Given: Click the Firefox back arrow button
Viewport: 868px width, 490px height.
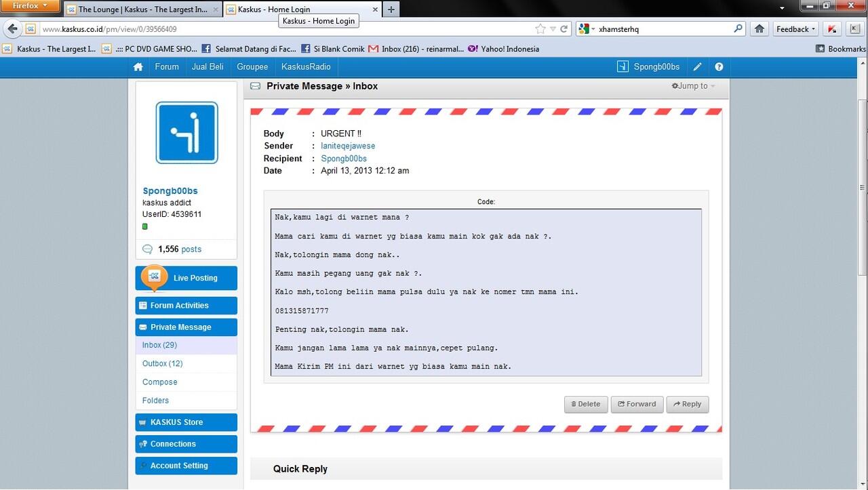Looking at the screenshot, I should (x=12, y=29).
